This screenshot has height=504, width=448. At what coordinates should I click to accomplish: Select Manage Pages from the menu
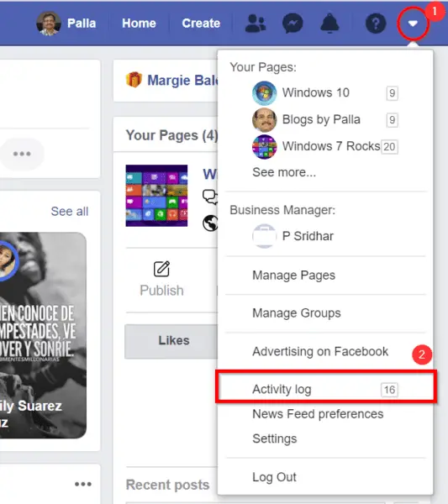293,276
